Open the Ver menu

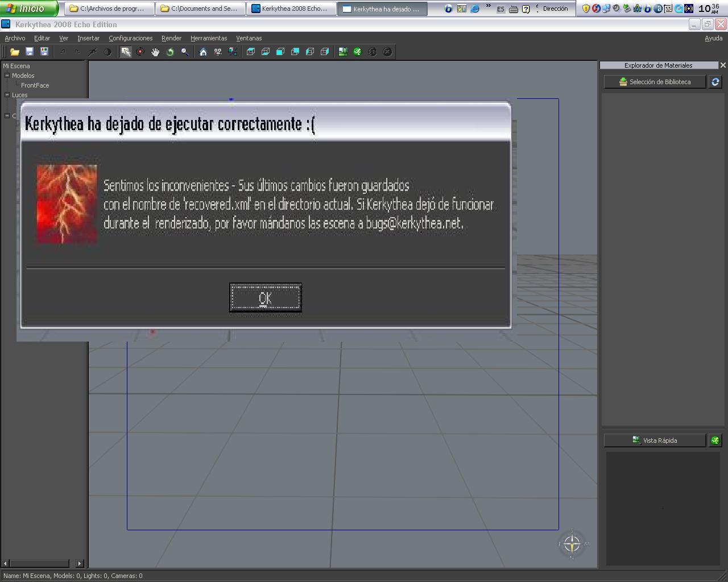(x=64, y=38)
